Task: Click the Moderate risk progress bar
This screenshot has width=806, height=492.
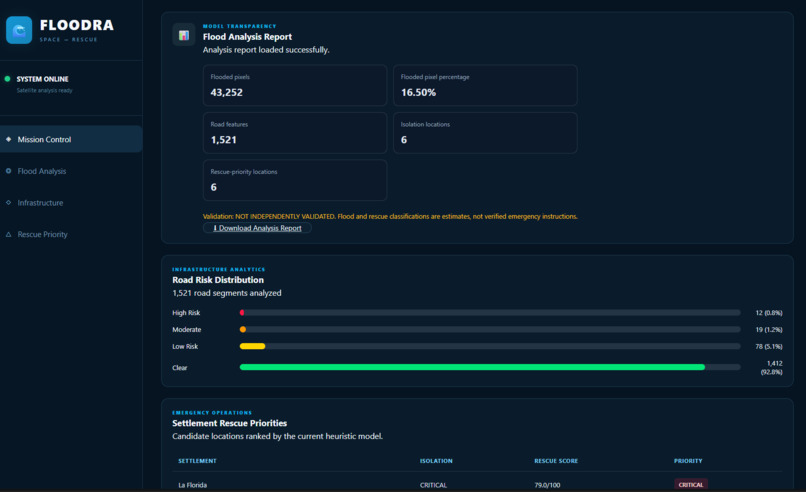Action: pyautogui.click(x=490, y=330)
